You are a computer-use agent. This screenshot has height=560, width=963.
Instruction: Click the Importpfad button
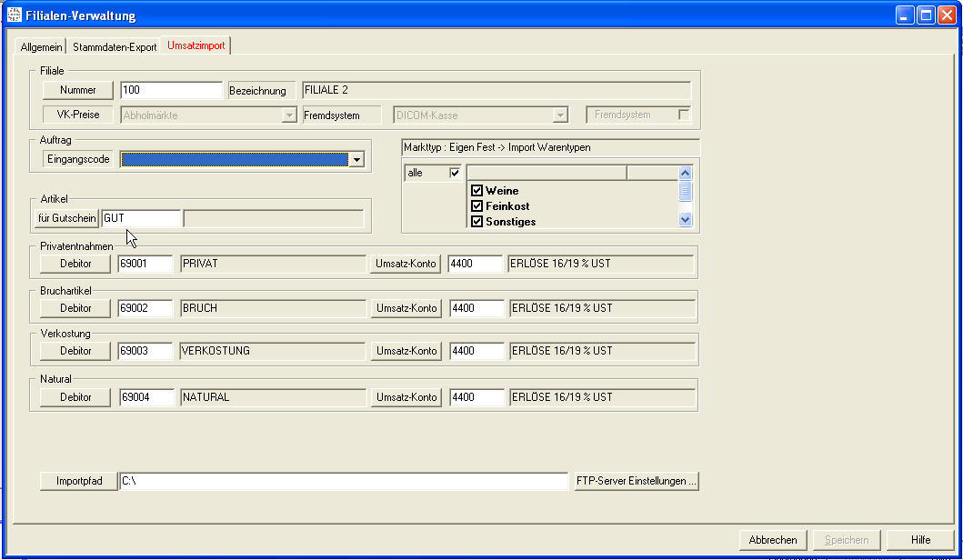coord(77,482)
